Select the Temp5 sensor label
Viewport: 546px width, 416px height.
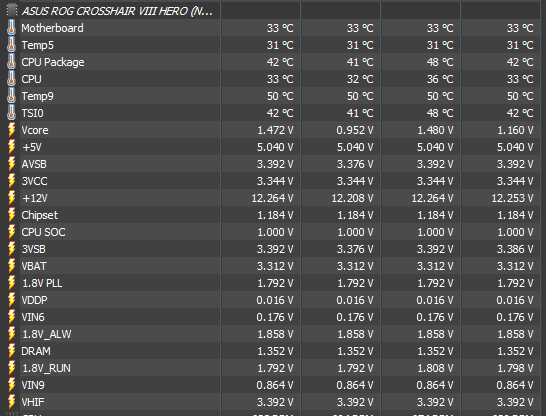pyautogui.click(x=38, y=45)
